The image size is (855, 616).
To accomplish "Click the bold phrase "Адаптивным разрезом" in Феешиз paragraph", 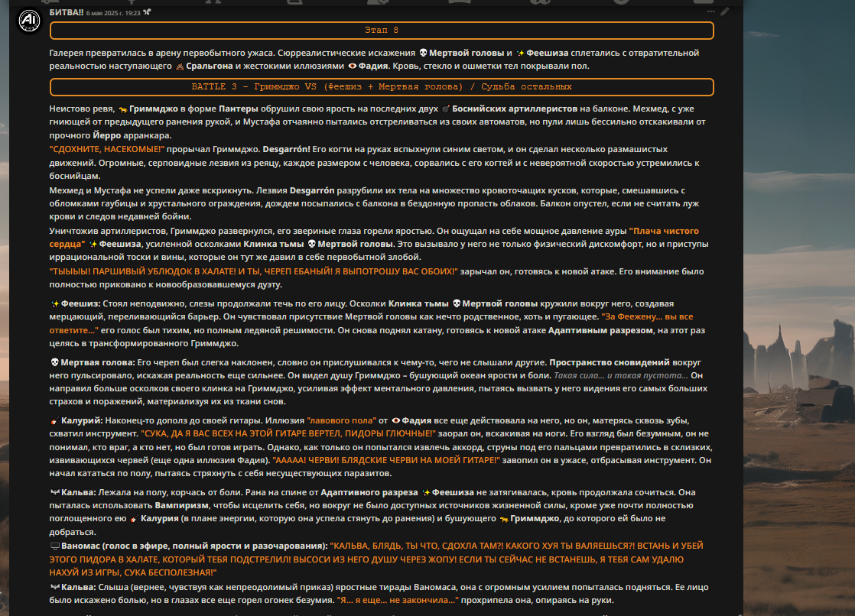I will point(600,330).
